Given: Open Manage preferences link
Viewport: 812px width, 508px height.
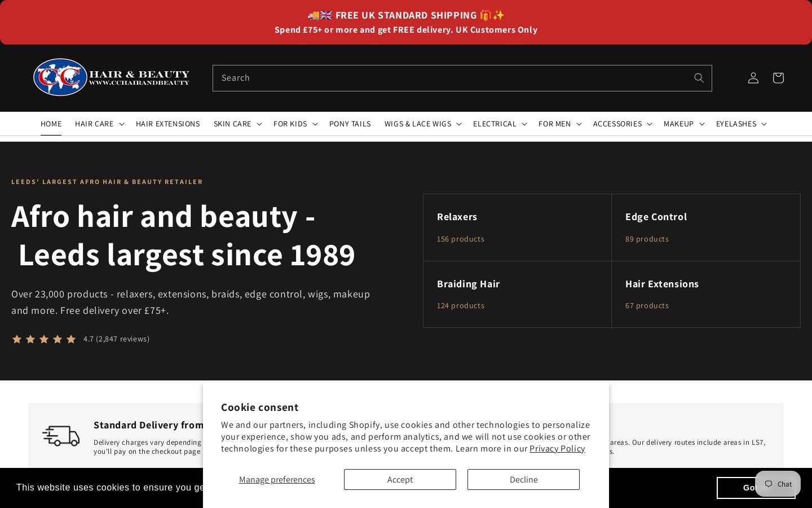Looking at the screenshot, I should click(x=277, y=479).
